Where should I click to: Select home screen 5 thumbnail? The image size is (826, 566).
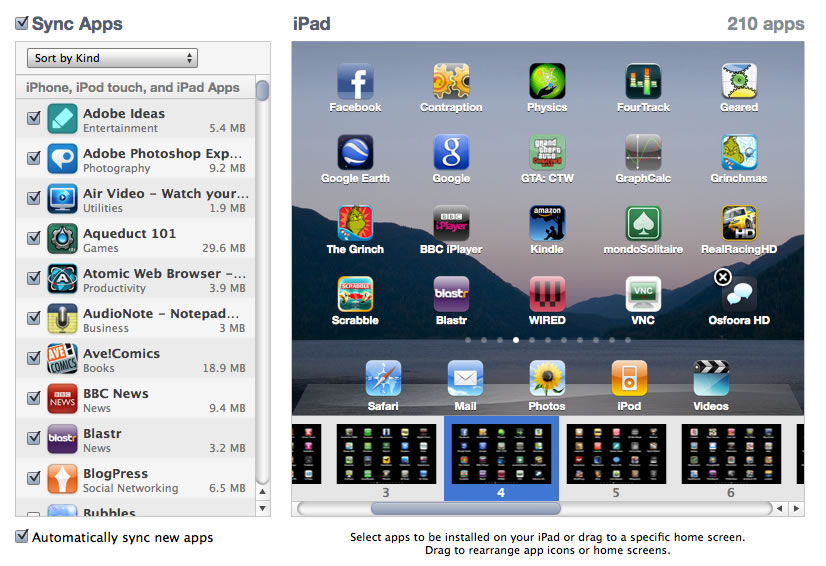click(x=616, y=454)
